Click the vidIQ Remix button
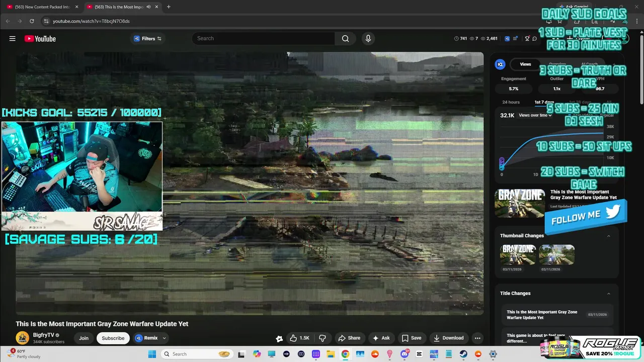This screenshot has height=362, width=644. coord(146,338)
